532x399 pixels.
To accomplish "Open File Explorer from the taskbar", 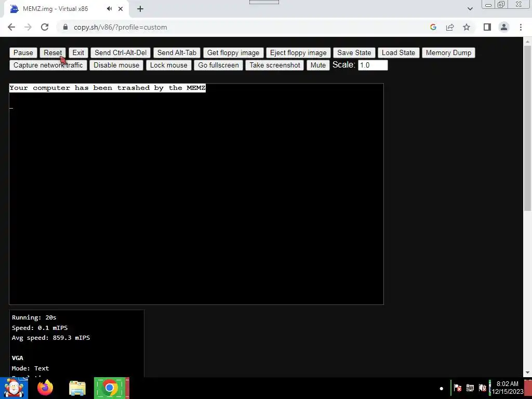I will coord(77,389).
